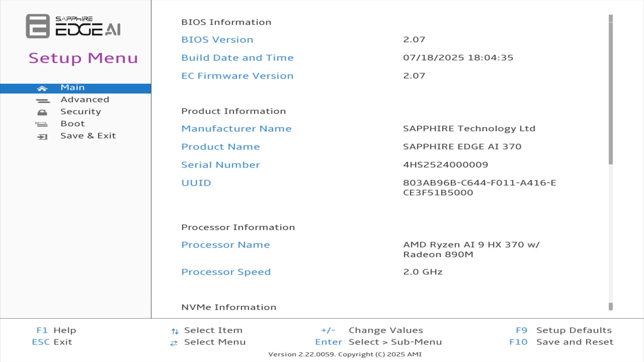The width and height of the screenshot is (644, 362).
Task: Go to the Boot menu
Action: click(72, 124)
